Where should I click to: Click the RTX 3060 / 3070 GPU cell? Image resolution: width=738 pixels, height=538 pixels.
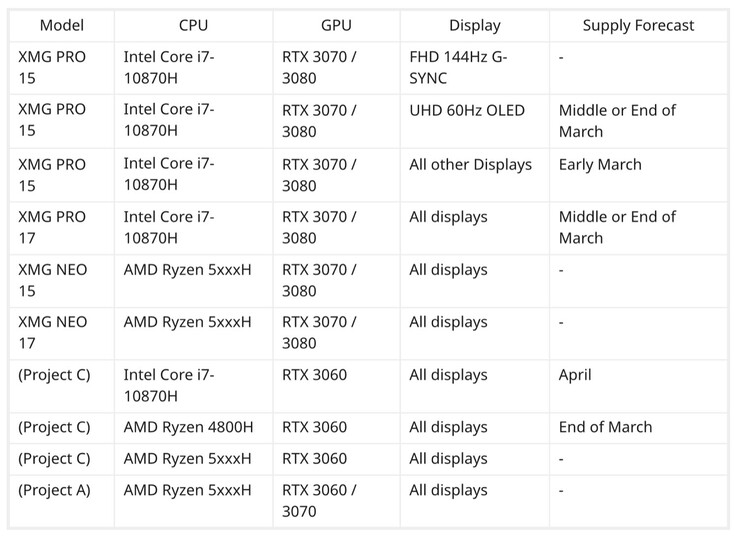click(319, 500)
